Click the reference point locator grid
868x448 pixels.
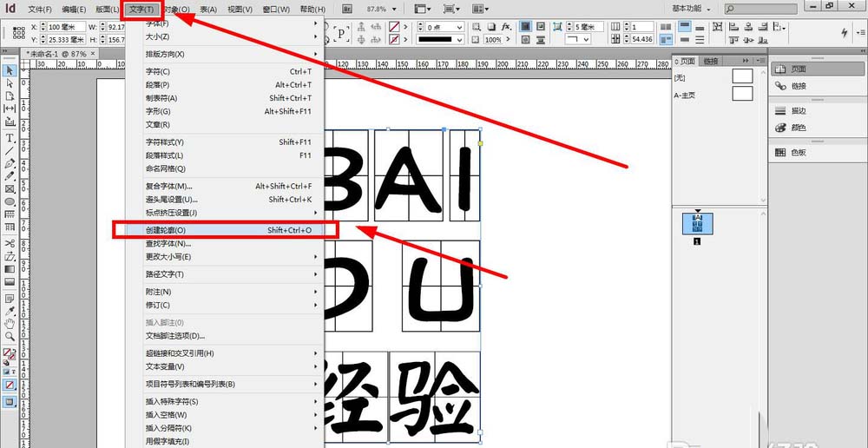[x=19, y=33]
